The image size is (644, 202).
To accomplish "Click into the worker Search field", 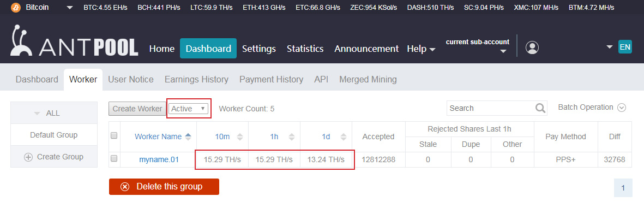I will click(491, 108).
